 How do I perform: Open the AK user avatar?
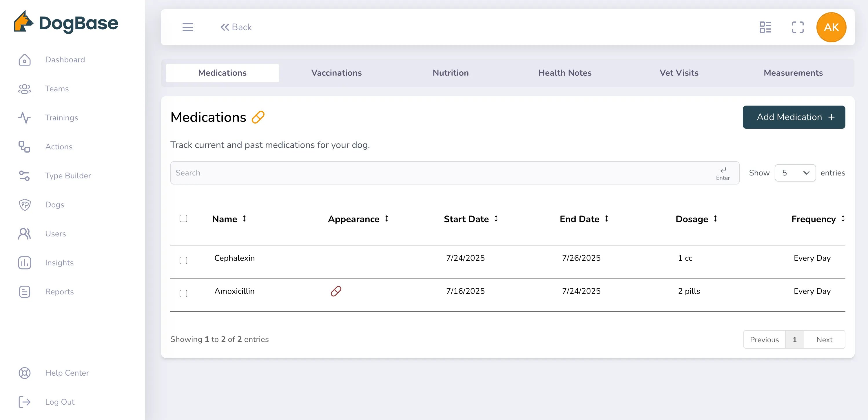(x=831, y=27)
